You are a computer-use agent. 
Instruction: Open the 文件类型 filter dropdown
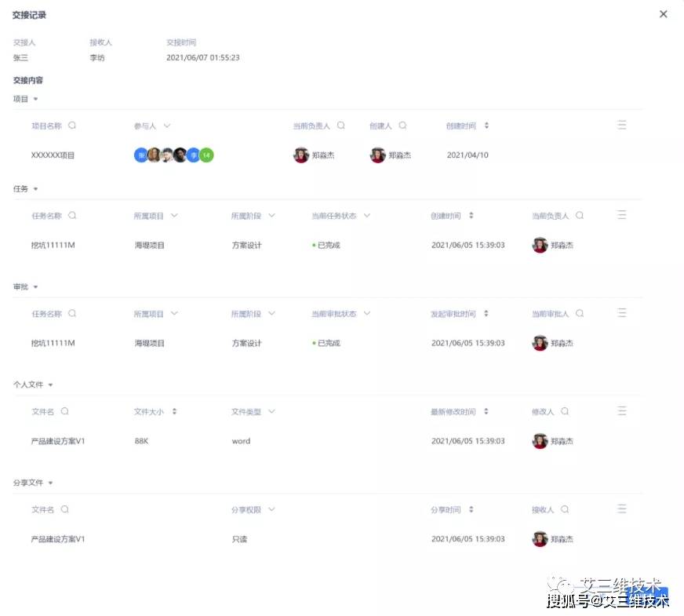click(271, 411)
